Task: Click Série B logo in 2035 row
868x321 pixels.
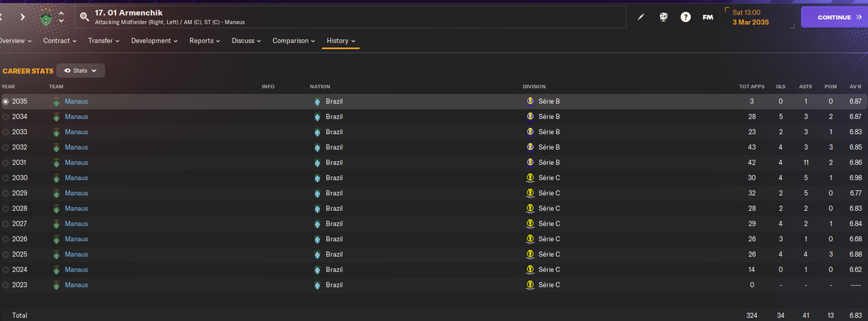Action: click(530, 102)
